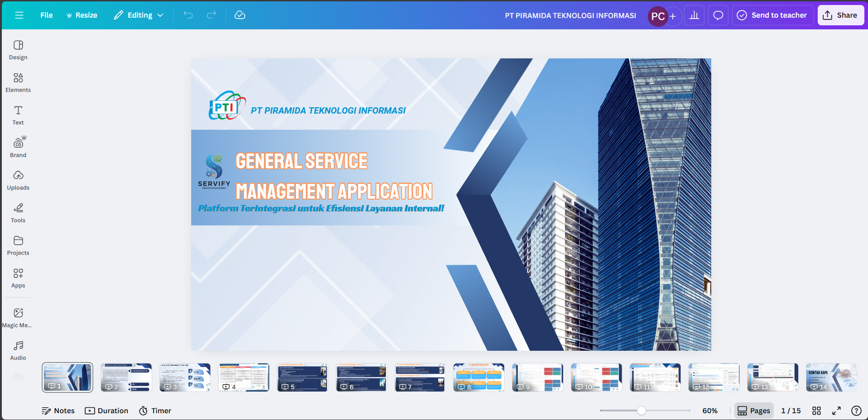
Task: Select page 2 thumbnail
Action: click(126, 377)
